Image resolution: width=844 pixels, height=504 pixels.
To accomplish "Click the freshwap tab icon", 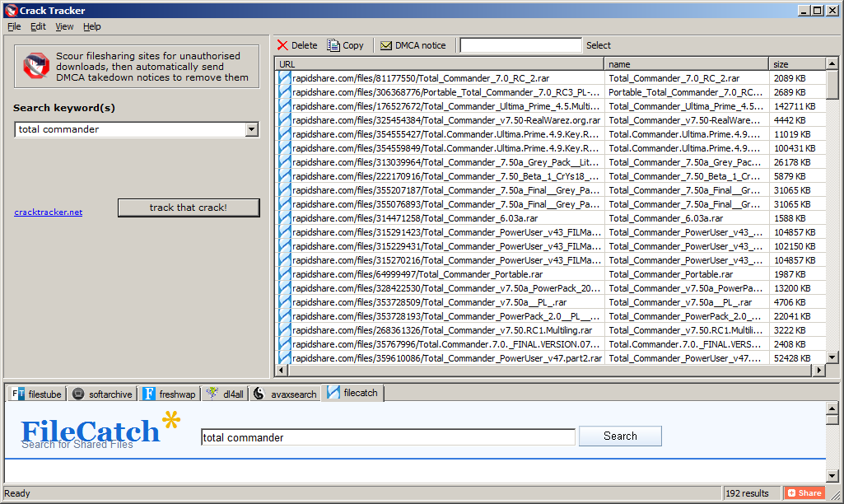I will [x=149, y=394].
